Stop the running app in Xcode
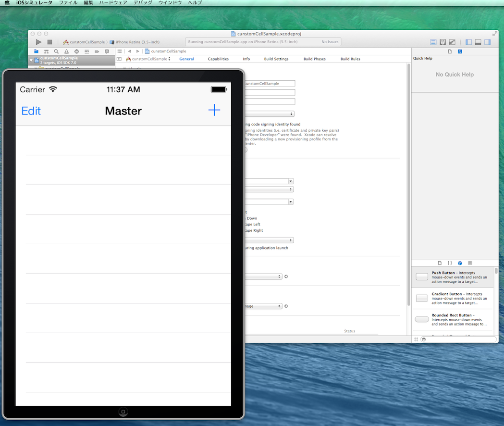The image size is (504, 426). point(49,42)
